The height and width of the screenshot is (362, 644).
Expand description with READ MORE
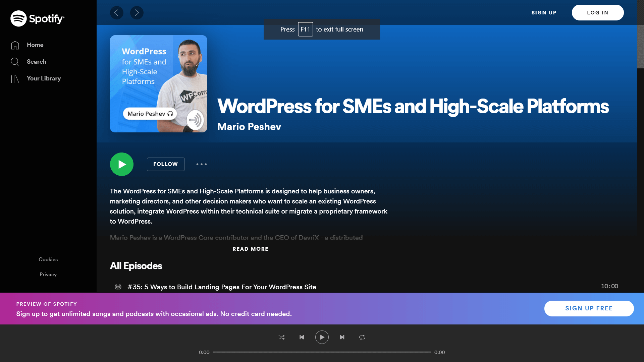251,249
